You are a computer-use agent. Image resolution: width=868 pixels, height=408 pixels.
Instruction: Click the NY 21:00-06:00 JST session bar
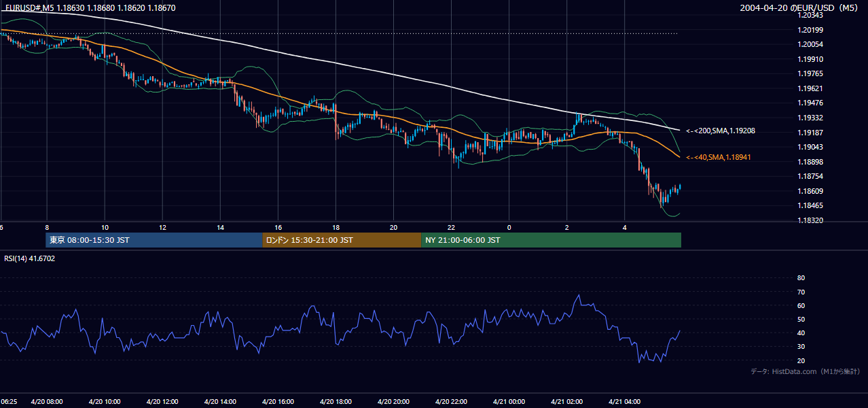point(551,240)
